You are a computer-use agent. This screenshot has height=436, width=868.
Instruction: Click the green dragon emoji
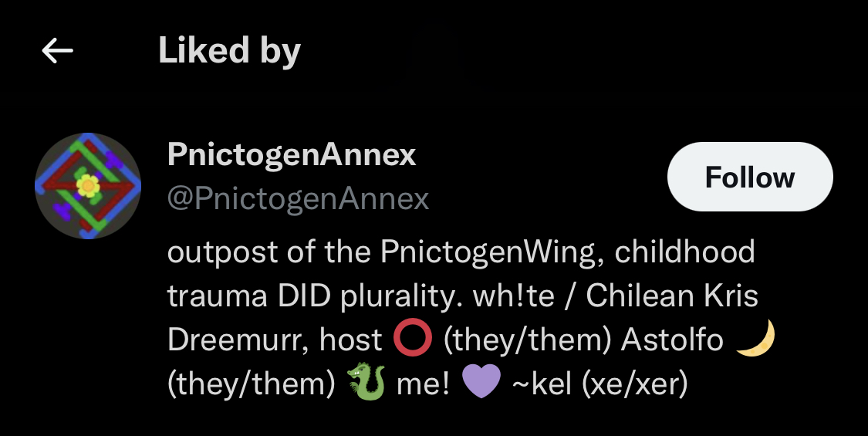[x=366, y=381]
